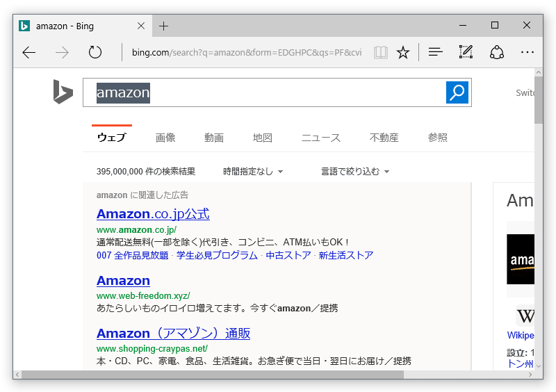Open the 参照 tab

pos(438,138)
